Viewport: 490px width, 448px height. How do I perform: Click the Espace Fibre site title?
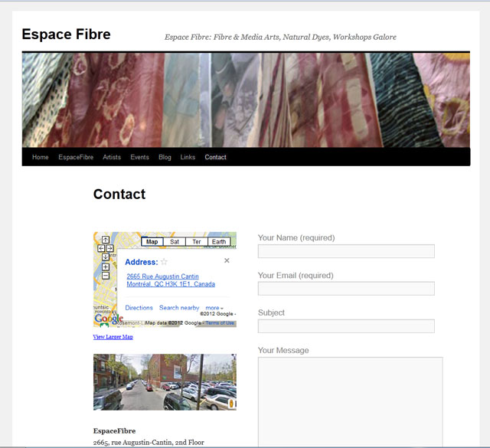(67, 34)
